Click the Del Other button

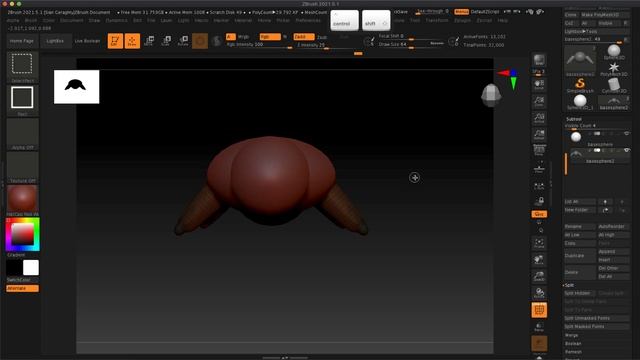[613, 268]
